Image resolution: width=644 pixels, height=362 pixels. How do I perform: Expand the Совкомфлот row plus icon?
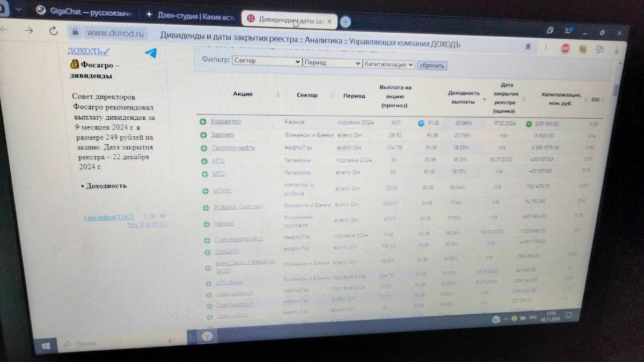(210, 316)
